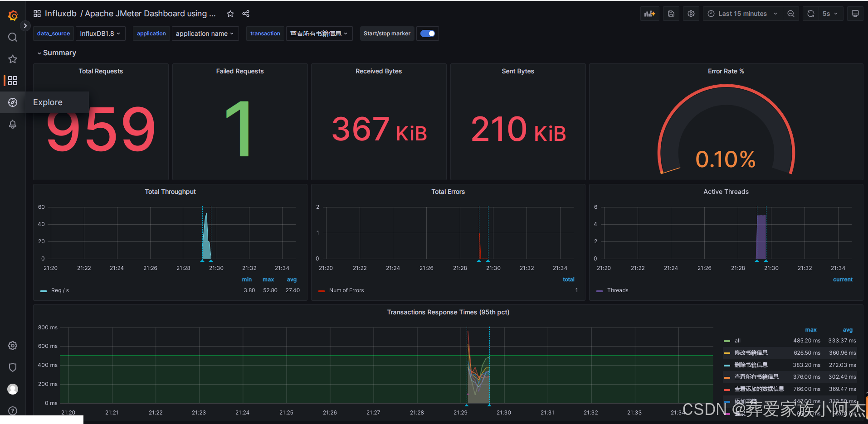This screenshot has height=424, width=868.
Task: Click the 0.10% error rate gauge value
Action: (x=726, y=159)
